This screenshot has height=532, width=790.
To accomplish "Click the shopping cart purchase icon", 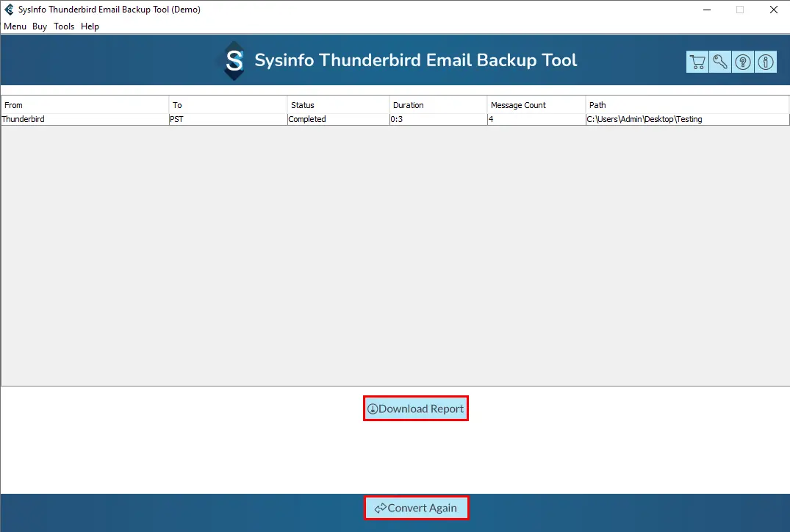I will 697,62.
